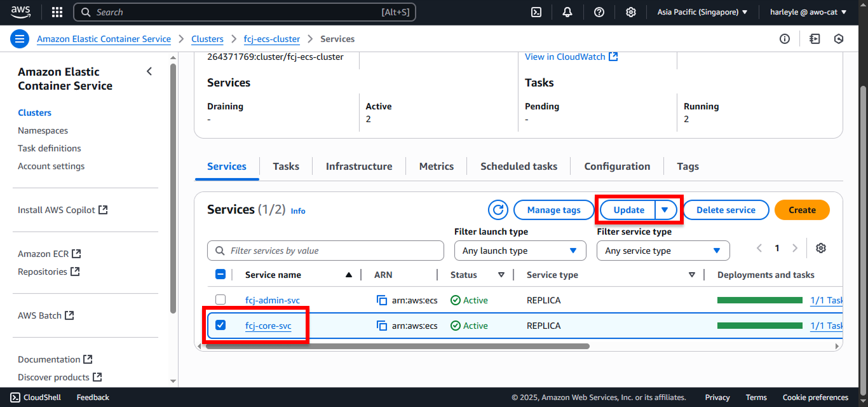Open Account settings in the sidebar
Viewport: 868px width, 407px height.
tap(51, 166)
